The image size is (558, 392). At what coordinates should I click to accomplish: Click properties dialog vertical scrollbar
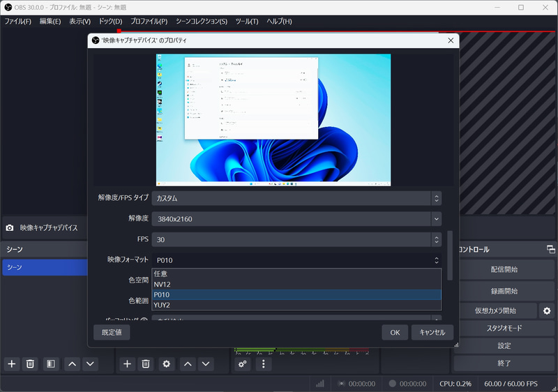coord(450,255)
